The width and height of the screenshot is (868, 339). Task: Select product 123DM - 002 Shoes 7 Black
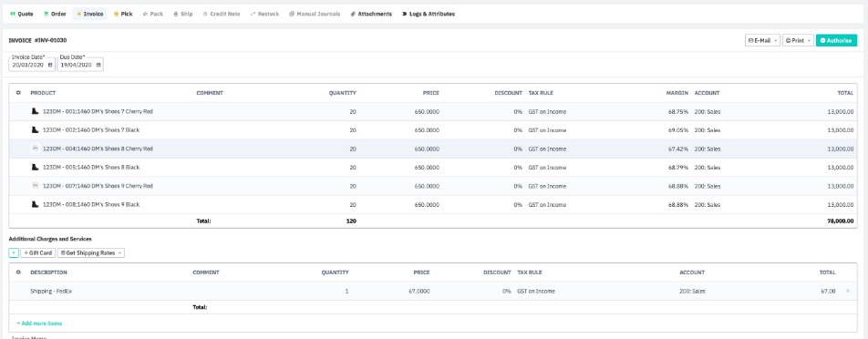91,130
